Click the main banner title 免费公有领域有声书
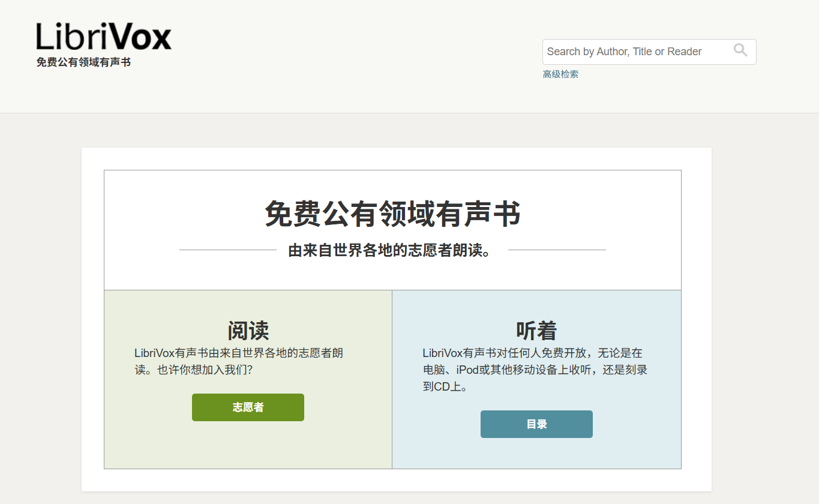This screenshot has height=504, width=819. point(392,214)
